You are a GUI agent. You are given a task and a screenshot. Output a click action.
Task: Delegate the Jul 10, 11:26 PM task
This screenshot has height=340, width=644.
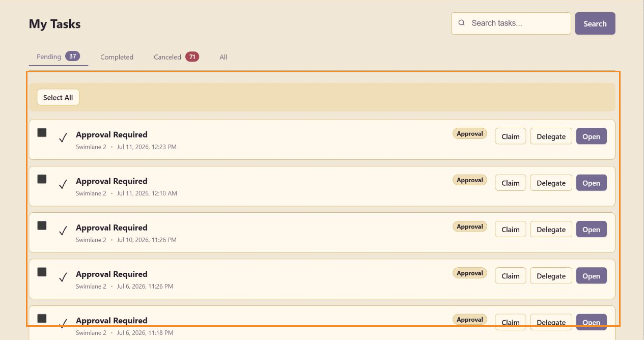pyautogui.click(x=551, y=230)
